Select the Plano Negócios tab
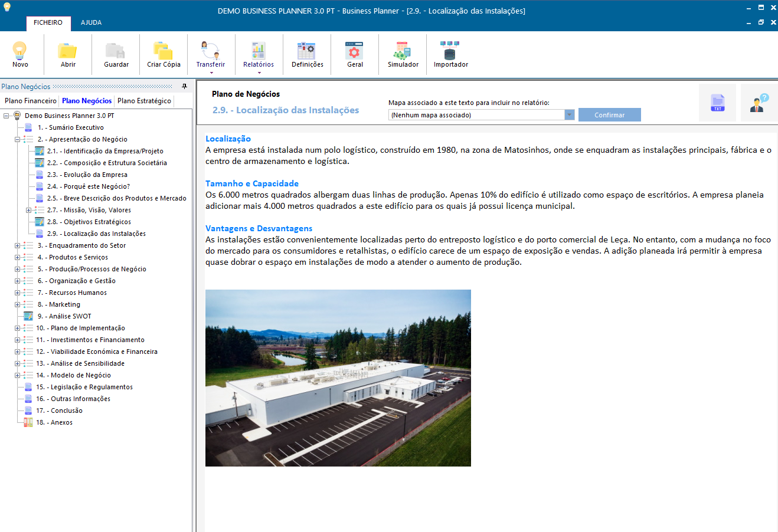This screenshot has width=778, height=532. tap(87, 101)
